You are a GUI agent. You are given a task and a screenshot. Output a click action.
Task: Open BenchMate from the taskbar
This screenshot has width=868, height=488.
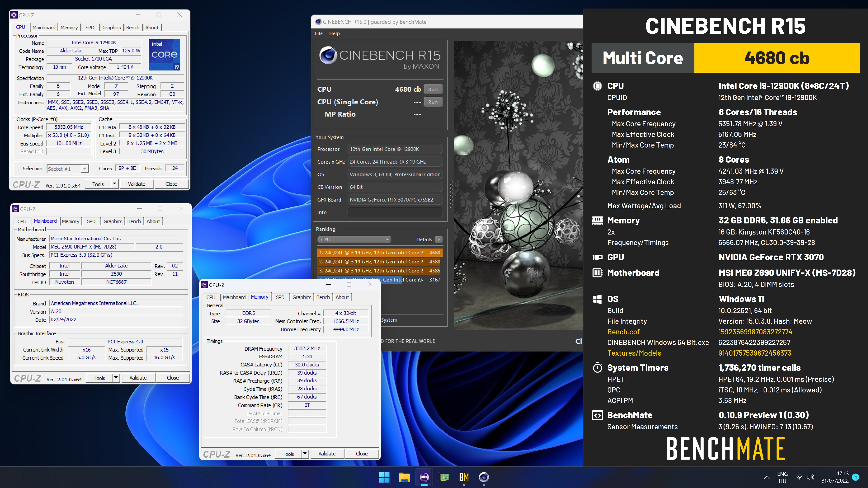coord(464,477)
